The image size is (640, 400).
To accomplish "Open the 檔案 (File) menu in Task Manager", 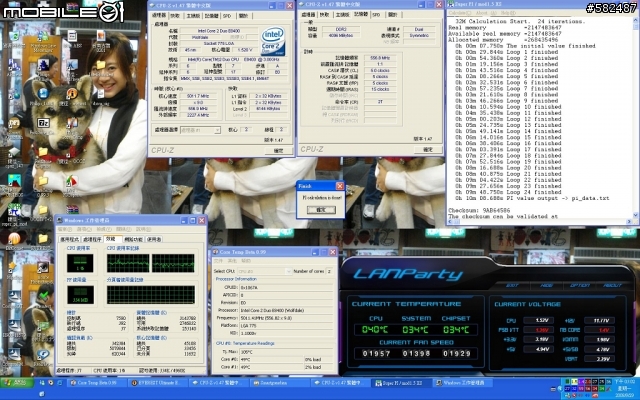I will tap(64, 229).
